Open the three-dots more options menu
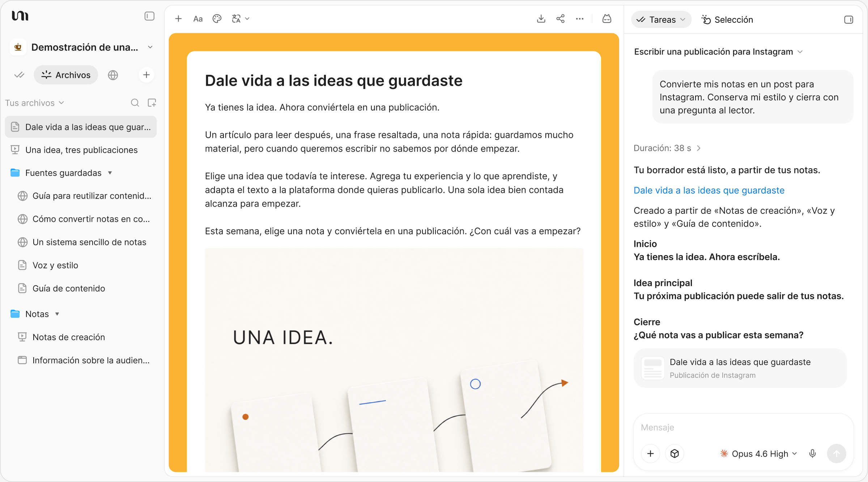The image size is (868, 482). click(580, 19)
